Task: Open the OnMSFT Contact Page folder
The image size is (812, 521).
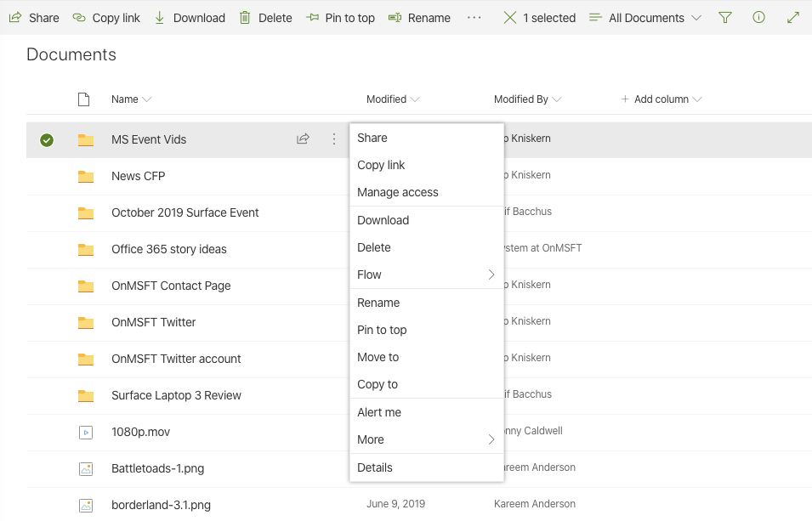Action: [171, 286]
